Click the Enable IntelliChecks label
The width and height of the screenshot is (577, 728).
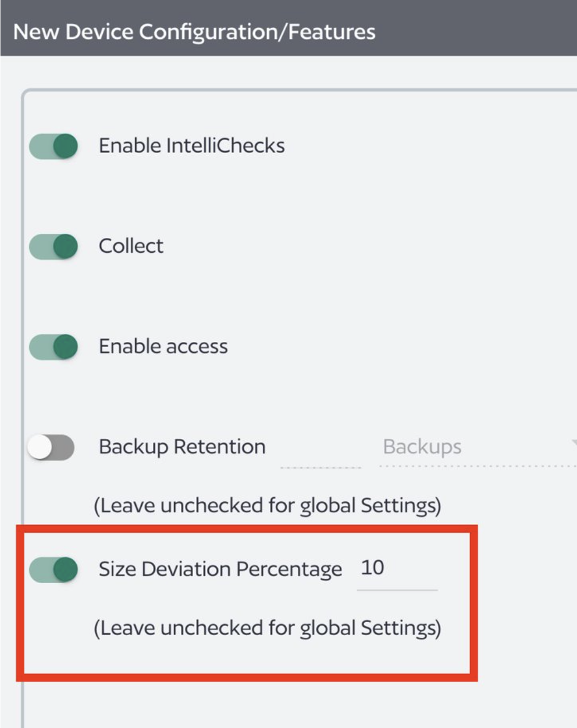(x=191, y=145)
